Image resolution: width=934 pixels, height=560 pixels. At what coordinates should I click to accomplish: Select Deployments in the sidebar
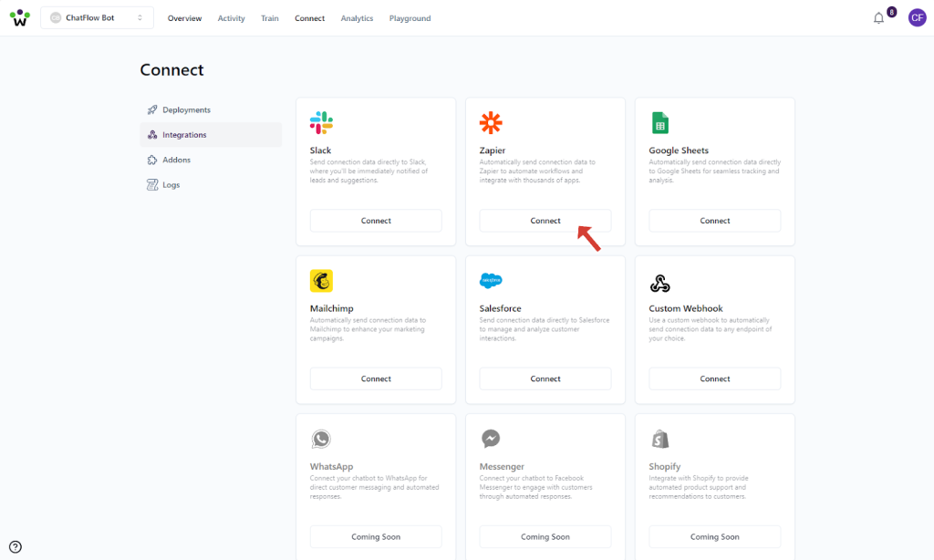tap(186, 110)
